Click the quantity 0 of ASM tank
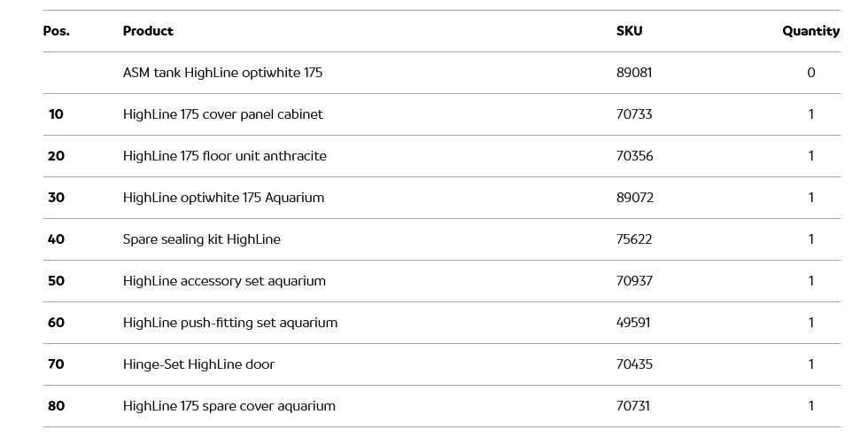The image size is (868, 438). pyautogui.click(x=810, y=73)
